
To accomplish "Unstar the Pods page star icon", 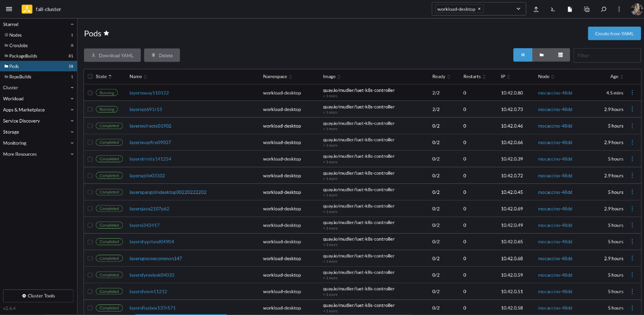I will (x=106, y=33).
